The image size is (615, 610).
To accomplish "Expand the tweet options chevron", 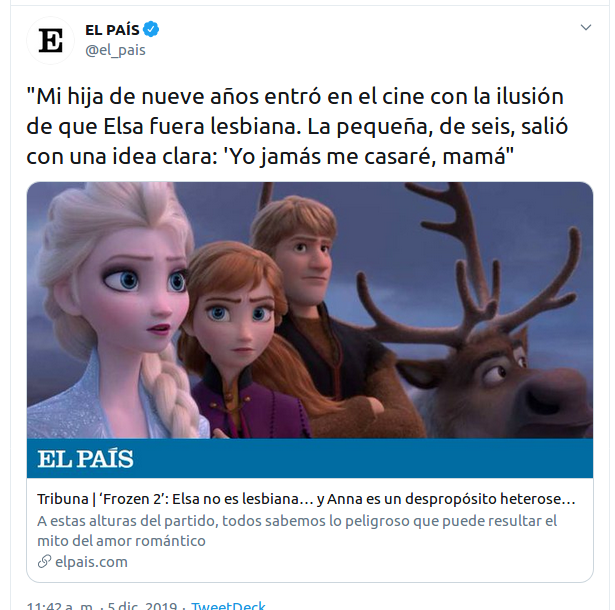I will coord(586,27).
